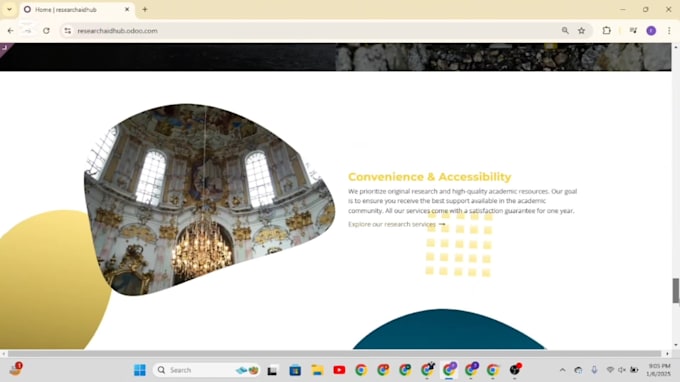
Task: Click the baroque church interior image
Action: 209,199
